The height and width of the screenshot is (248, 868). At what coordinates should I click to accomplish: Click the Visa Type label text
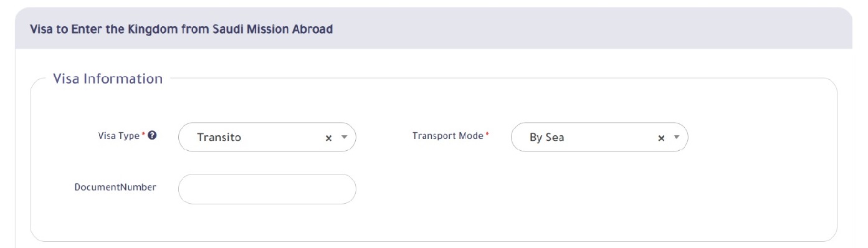(119, 135)
